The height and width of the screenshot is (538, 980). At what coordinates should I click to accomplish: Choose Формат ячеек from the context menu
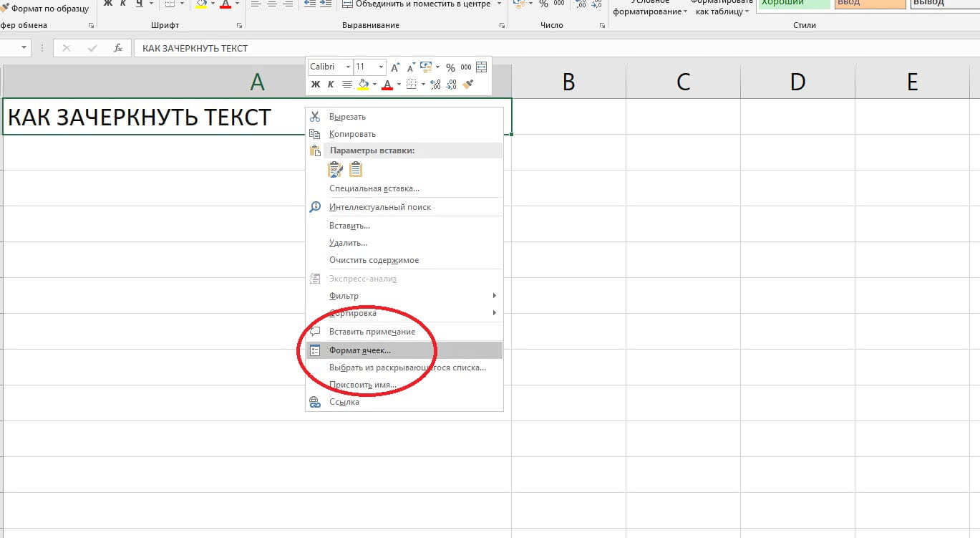[360, 350]
